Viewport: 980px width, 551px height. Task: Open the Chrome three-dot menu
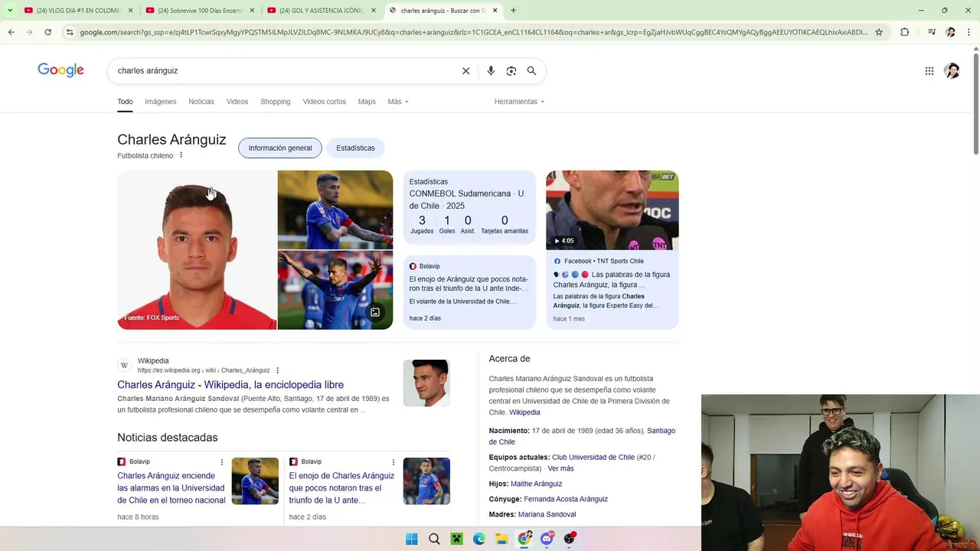click(969, 32)
